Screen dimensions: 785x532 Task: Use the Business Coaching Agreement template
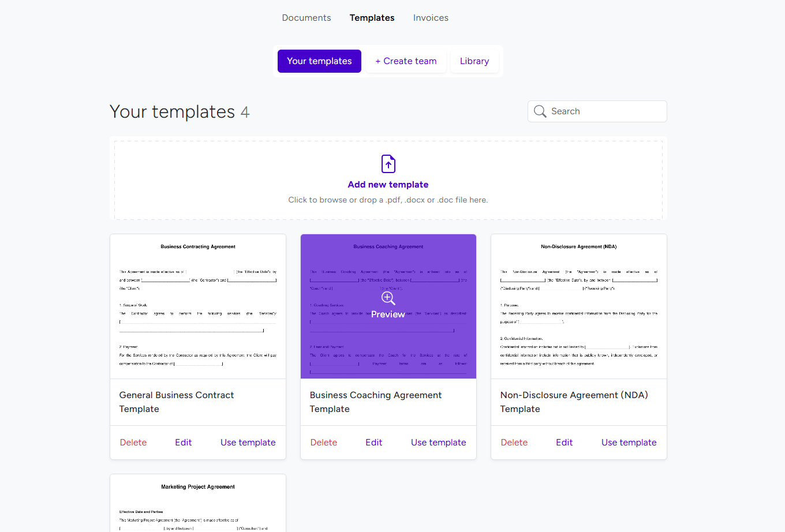point(438,442)
